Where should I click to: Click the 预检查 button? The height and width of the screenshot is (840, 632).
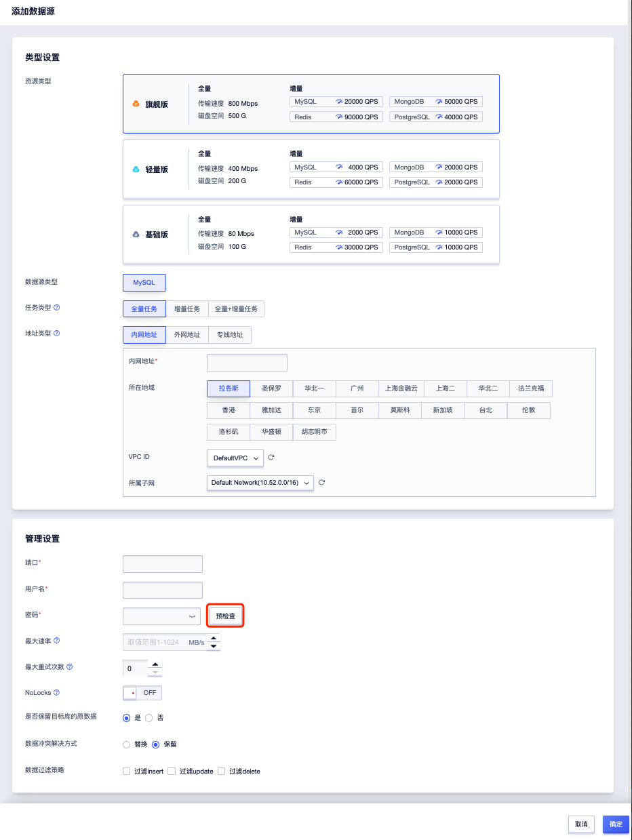pos(225,616)
